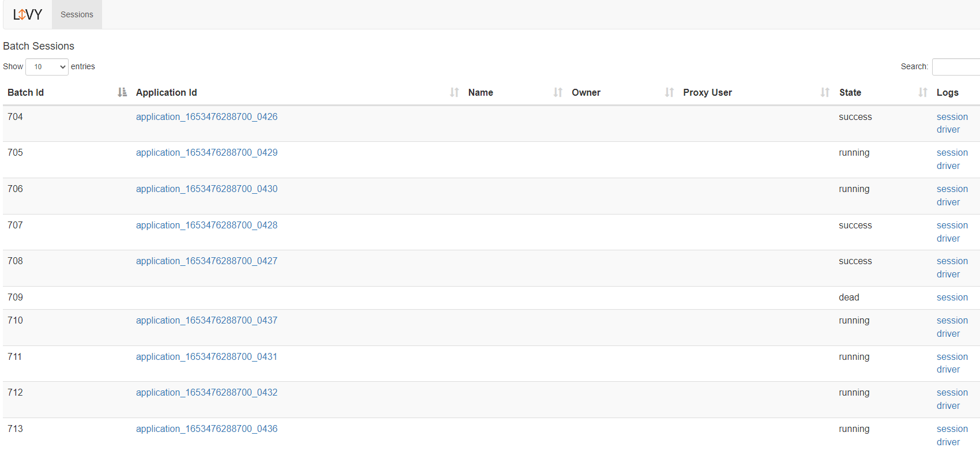Image resolution: width=980 pixels, height=451 pixels.
Task: Open application_1653476288700_0429 link
Action: (206, 152)
